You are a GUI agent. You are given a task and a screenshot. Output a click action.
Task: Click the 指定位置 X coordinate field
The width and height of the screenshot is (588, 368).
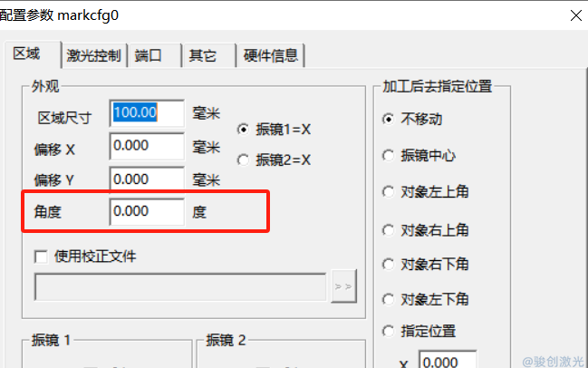point(448,360)
